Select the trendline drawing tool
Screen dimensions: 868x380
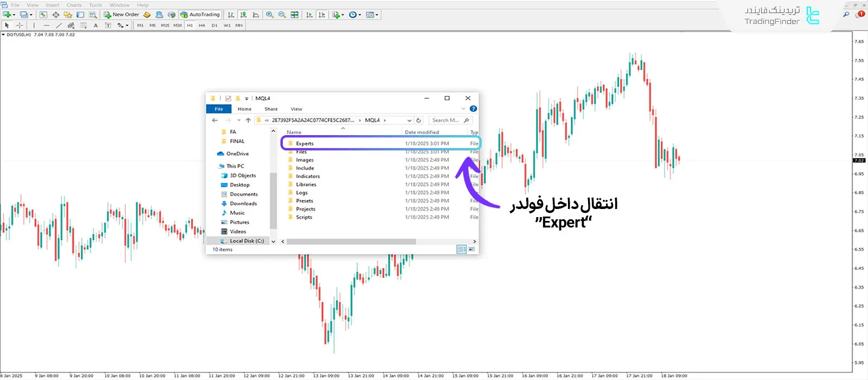coord(59,26)
